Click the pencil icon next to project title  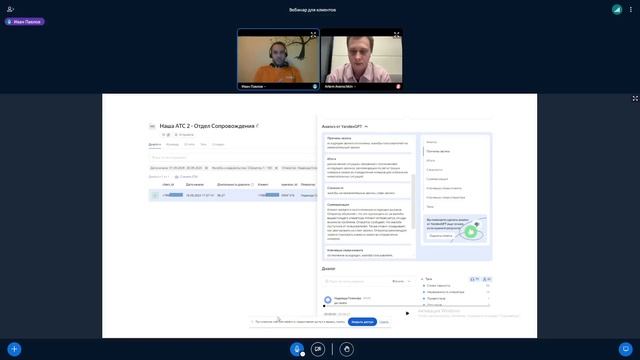pyautogui.click(x=258, y=126)
